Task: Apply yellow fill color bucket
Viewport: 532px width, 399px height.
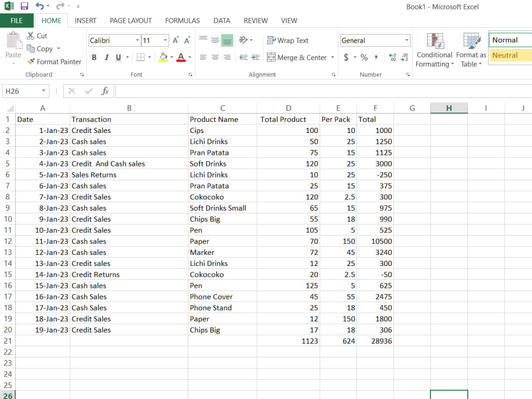Action: 163,57
